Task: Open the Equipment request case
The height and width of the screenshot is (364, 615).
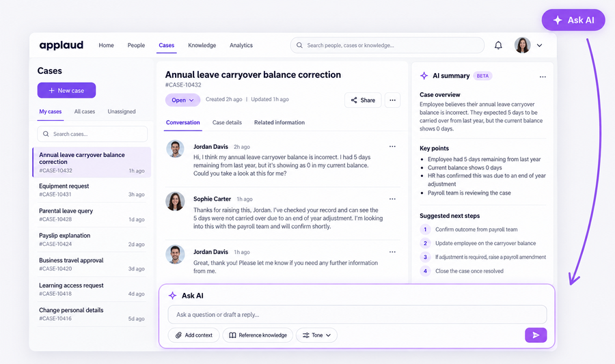Action: (x=92, y=190)
